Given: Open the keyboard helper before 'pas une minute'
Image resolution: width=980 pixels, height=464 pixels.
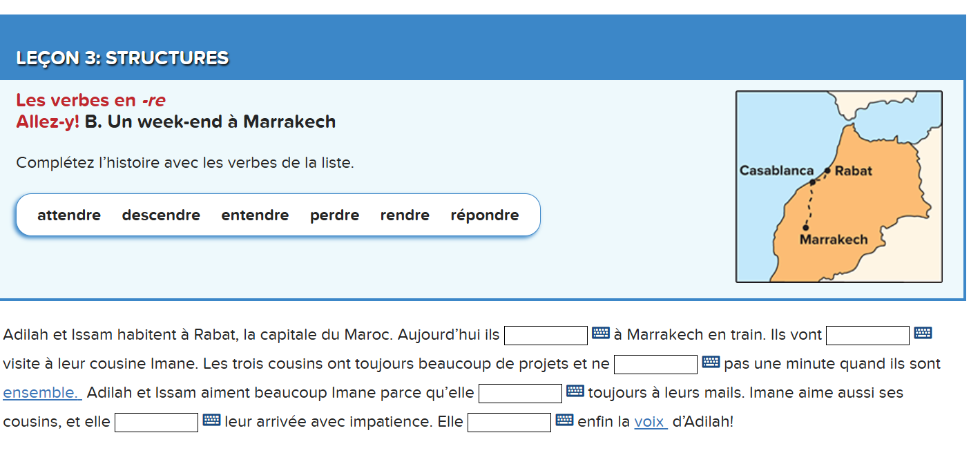Looking at the screenshot, I should tap(710, 362).
